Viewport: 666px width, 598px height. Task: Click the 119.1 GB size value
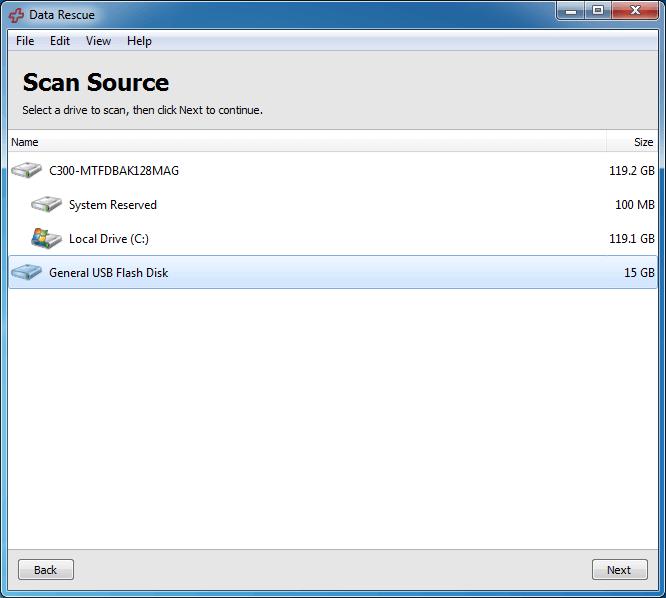pyautogui.click(x=632, y=239)
